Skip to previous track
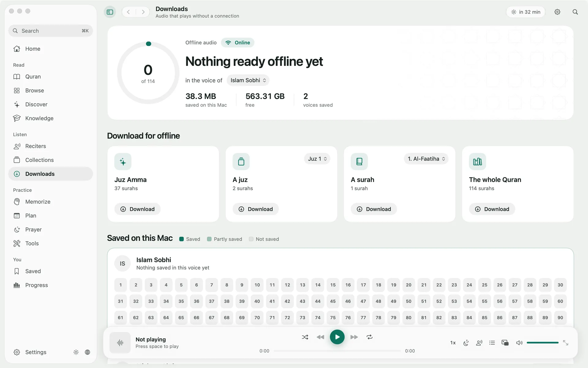 [x=320, y=337]
